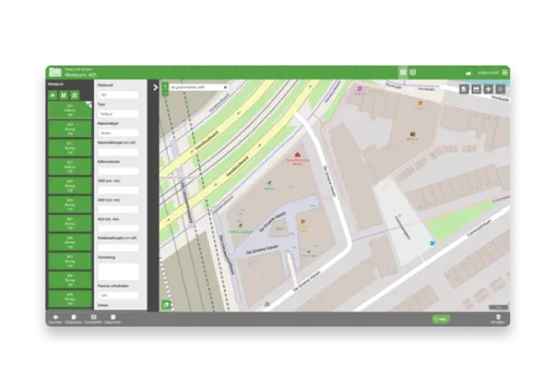
Task: Open the Type dropdown
Action: tap(118, 114)
